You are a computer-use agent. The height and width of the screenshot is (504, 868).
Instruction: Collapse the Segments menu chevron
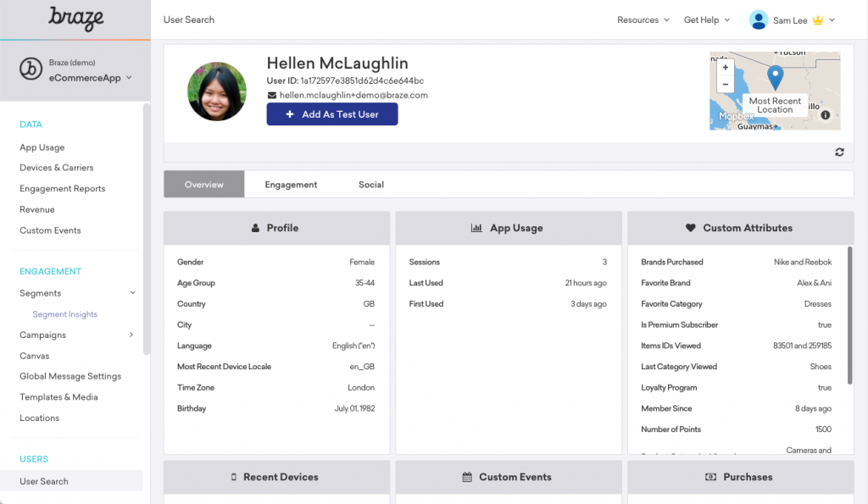[x=132, y=293]
